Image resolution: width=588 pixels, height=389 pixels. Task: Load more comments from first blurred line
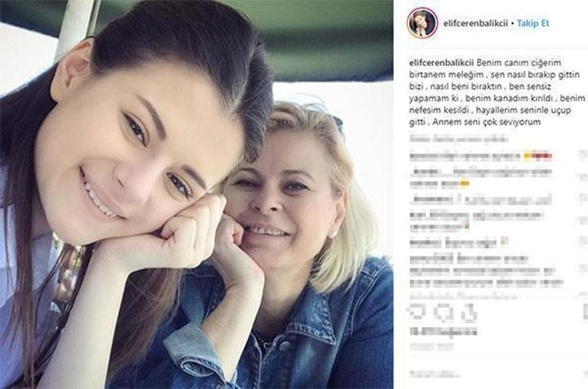coord(459,139)
